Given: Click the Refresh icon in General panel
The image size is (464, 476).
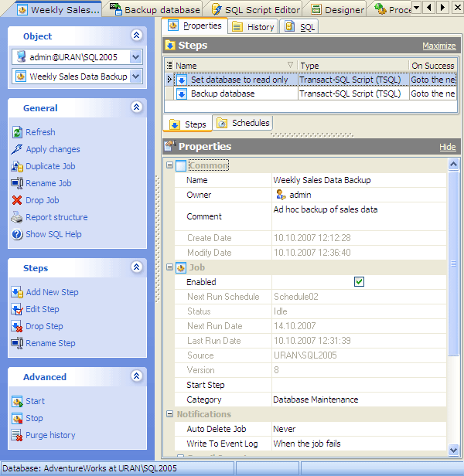Looking at the screenshot, I should 18,132.
